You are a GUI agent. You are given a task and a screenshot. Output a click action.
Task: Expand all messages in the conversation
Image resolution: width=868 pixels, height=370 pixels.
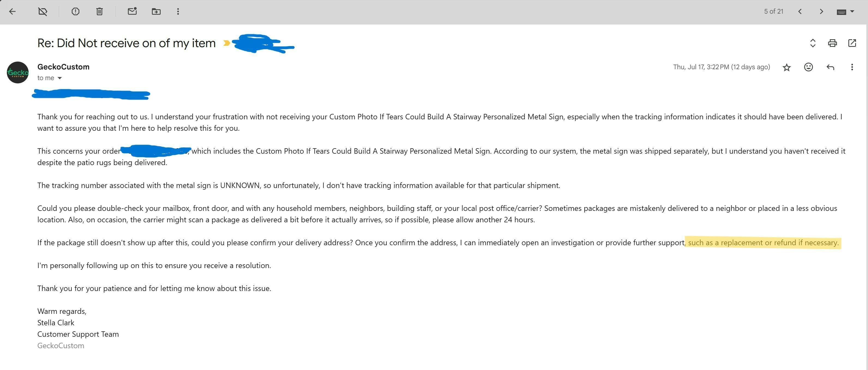[812, 43]
